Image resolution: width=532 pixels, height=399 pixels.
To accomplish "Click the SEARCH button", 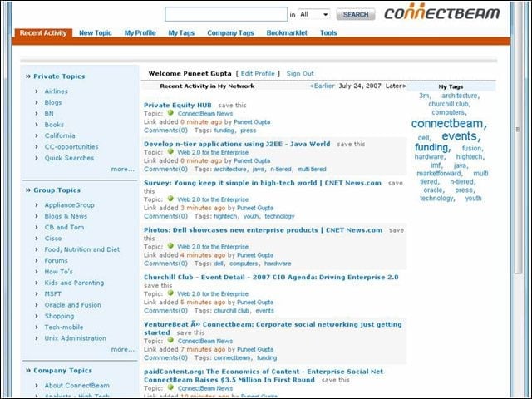I will pyautogui.click(x=356, y=15).
